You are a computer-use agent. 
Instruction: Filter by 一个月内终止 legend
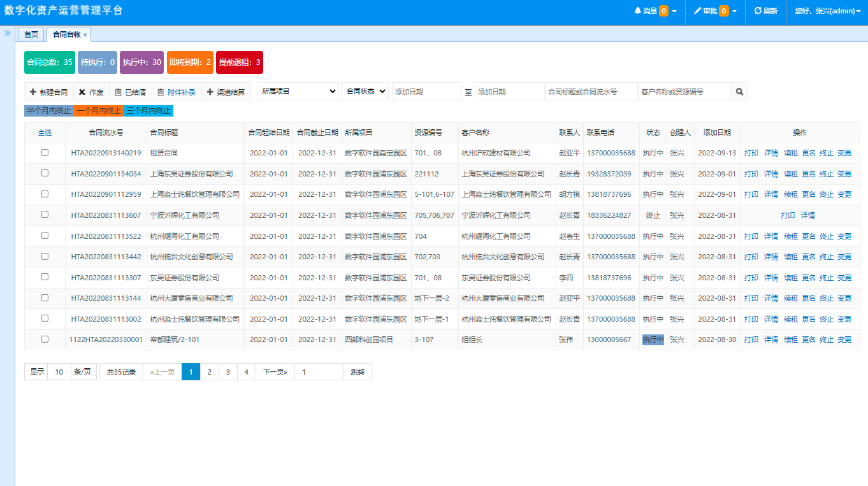coord(99,111)
